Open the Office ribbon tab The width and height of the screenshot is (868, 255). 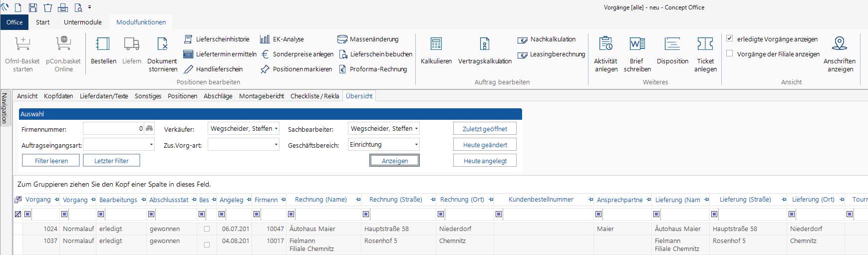point(14,22)
